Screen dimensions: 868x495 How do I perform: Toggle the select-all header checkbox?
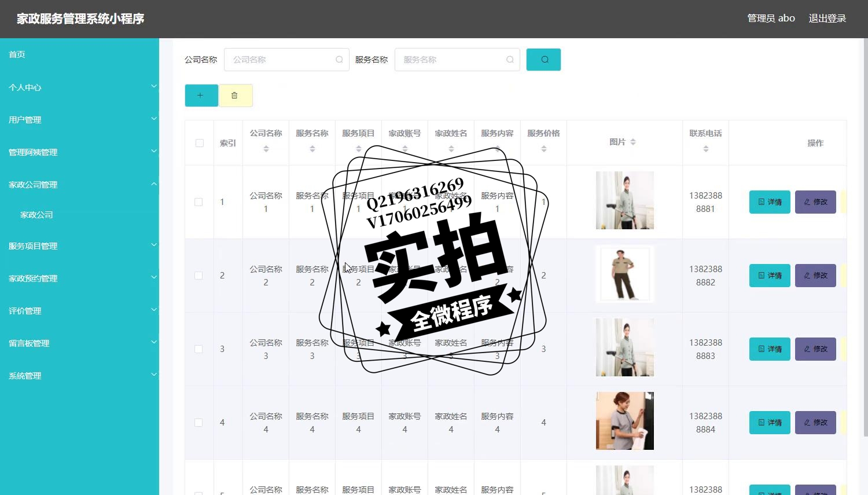(200, 143)
